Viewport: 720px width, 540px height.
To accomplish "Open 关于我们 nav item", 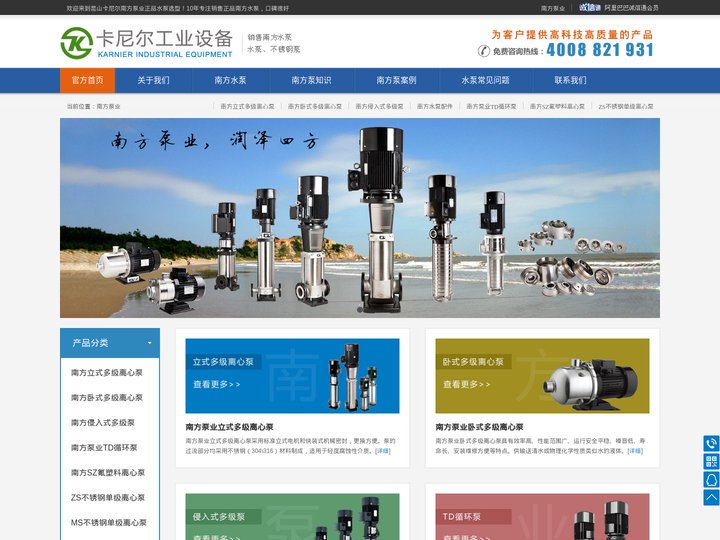I will click(x=153, y=80).
